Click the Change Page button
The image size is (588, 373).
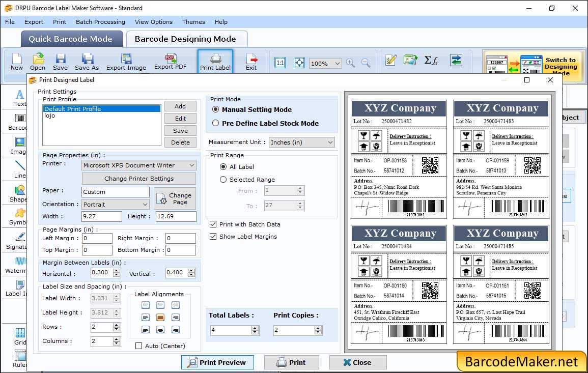175,198
